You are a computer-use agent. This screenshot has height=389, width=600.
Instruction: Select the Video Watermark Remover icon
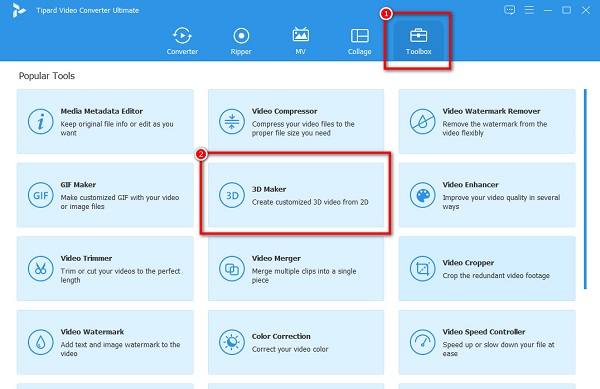click(422, 122)
